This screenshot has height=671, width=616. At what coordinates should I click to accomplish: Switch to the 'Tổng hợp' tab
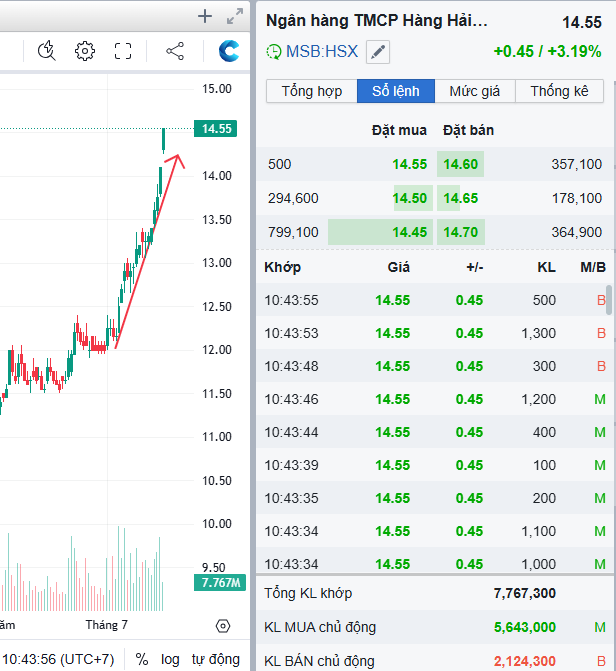pos(311,91)
